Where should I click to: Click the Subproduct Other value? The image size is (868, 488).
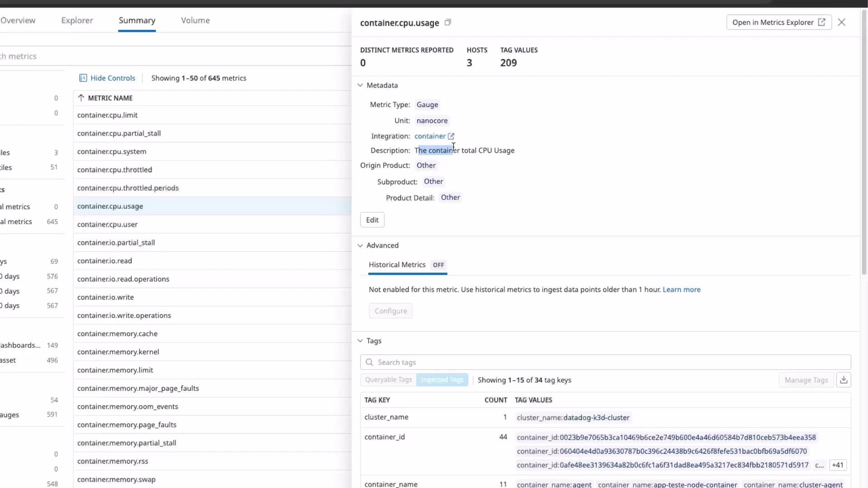point(434,182)
